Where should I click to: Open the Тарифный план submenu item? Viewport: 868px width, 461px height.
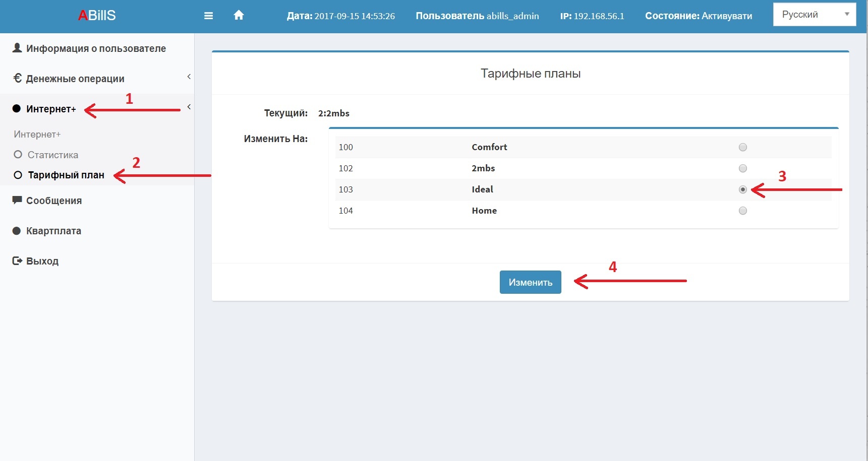(x=66, y=175)
